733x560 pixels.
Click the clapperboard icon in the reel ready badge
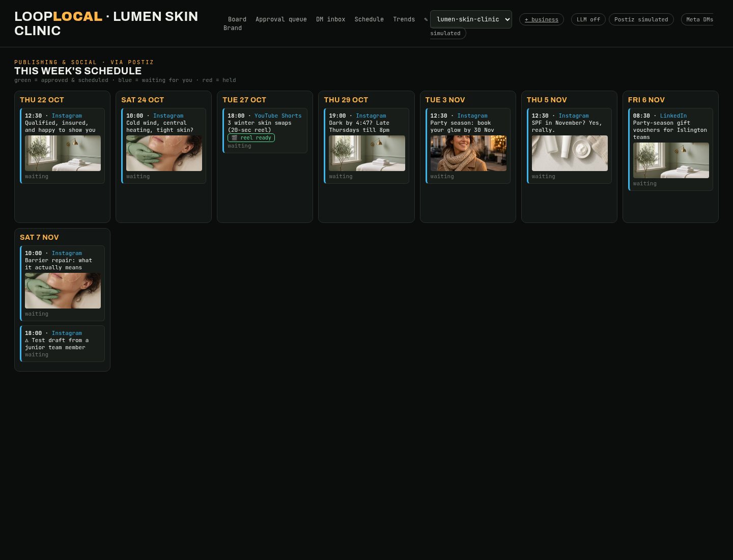point(234,138)
